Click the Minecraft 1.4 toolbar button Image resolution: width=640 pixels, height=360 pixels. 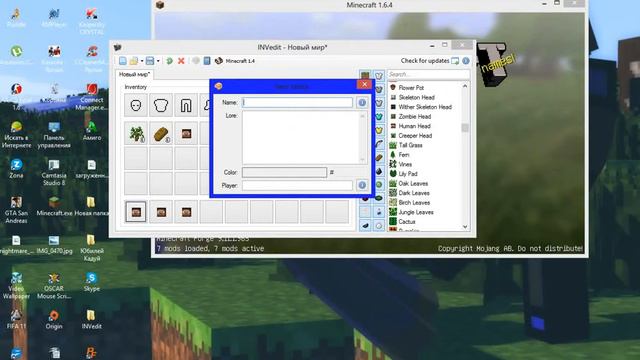[235, 61]
